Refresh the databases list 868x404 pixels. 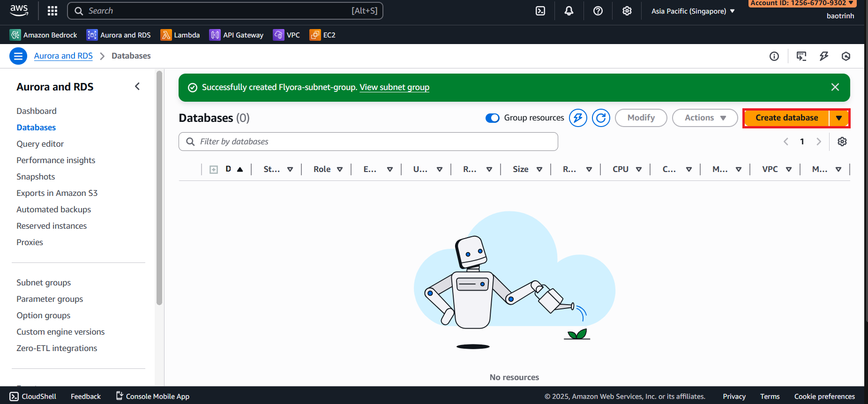click(x=601, y=118)
